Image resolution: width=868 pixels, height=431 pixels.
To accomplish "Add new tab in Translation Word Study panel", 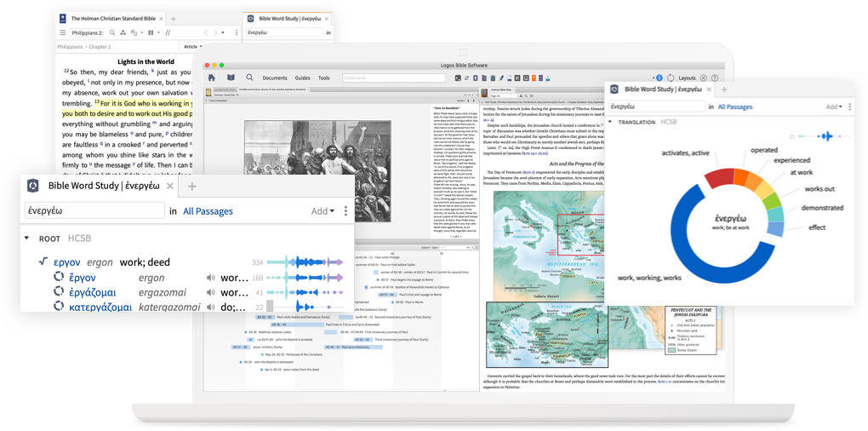I will 723,89.
